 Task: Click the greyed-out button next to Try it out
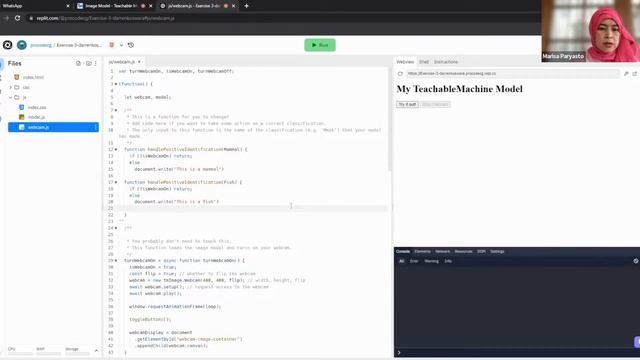(x=435, y=104)
